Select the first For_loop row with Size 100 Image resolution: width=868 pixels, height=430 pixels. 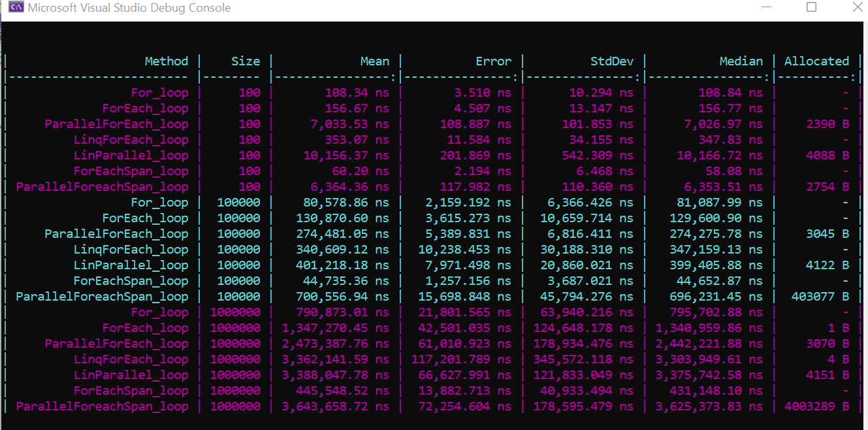pyautogui.click(x=160, y=92)
